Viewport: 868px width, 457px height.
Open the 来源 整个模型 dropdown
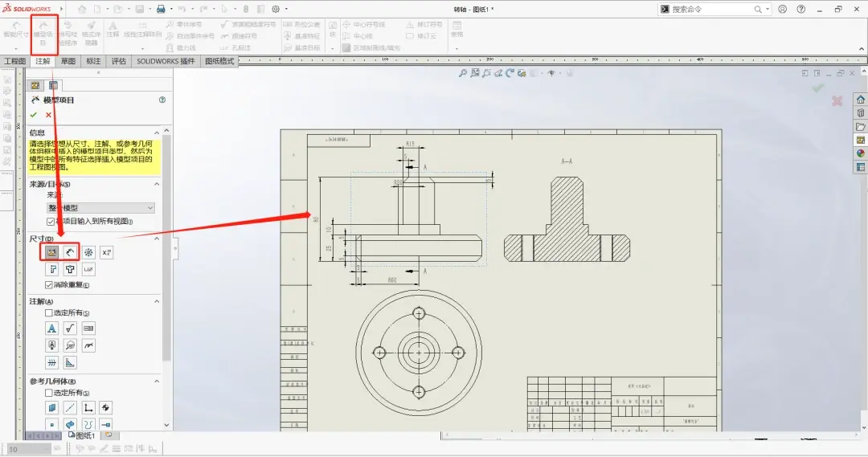point(100,208)
